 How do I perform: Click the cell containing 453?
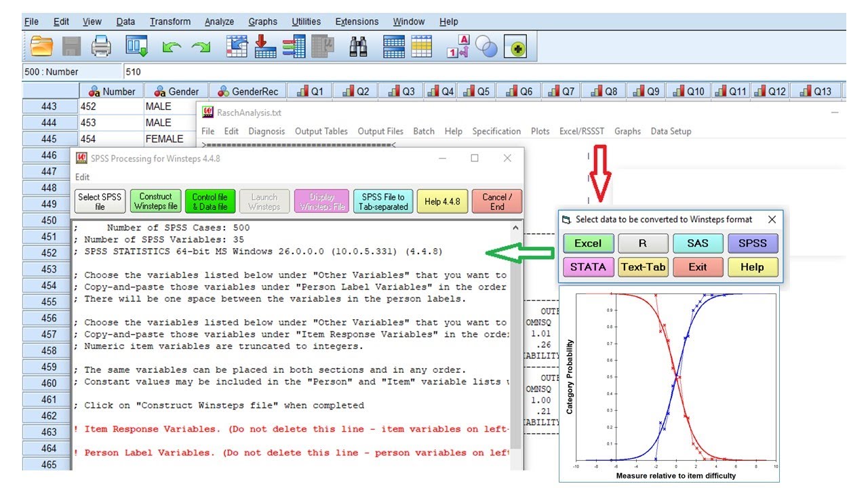111,123
